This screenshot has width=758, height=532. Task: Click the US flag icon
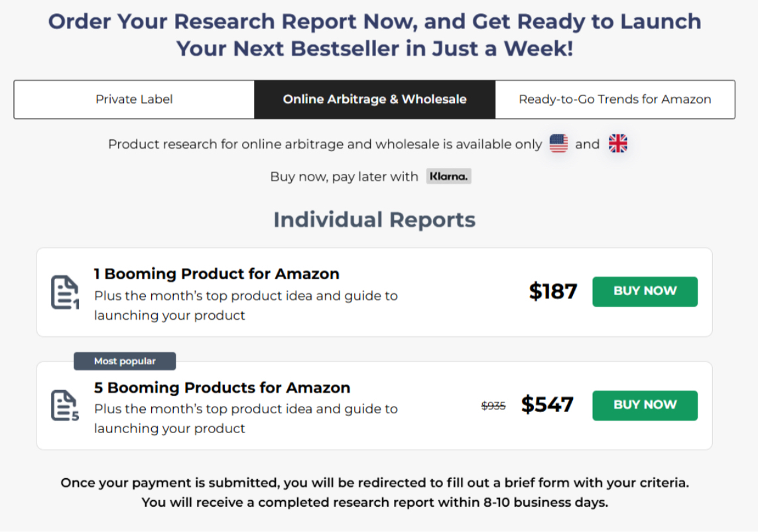tap(558, 143)
